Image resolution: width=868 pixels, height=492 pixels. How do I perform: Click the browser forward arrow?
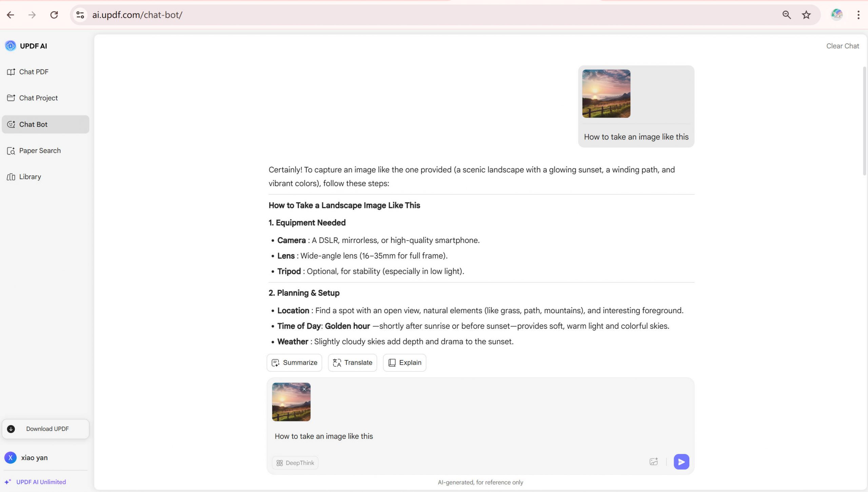(32, 15)
